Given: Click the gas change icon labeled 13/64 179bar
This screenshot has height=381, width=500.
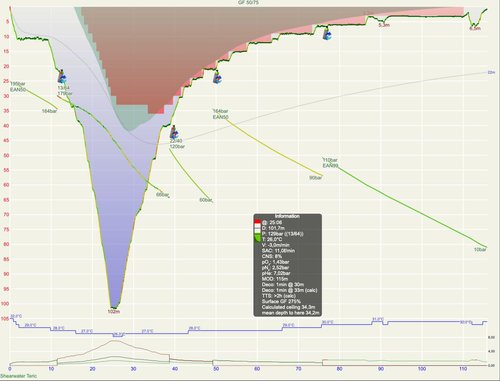Looking at the screenshot, I should [62, 77].
